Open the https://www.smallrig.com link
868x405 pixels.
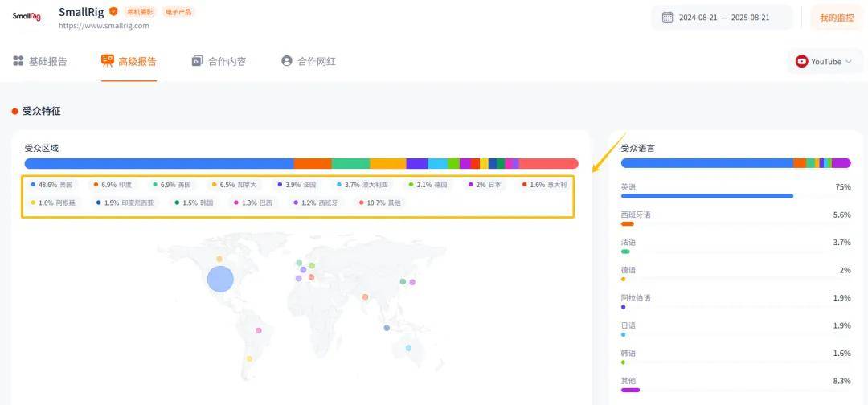tap(104, 26)
